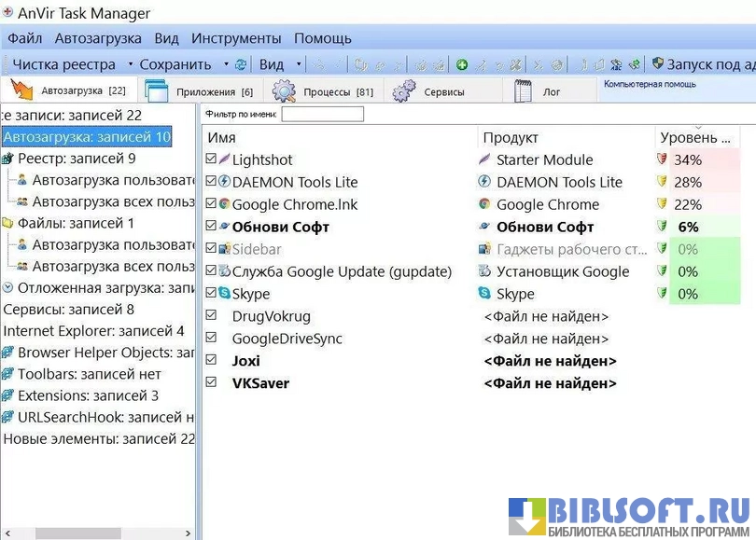Image resolution: width=756 pixels, height=540 pixels.
Task: Click the Компьютерная помощь link
Action: [650, 84]
